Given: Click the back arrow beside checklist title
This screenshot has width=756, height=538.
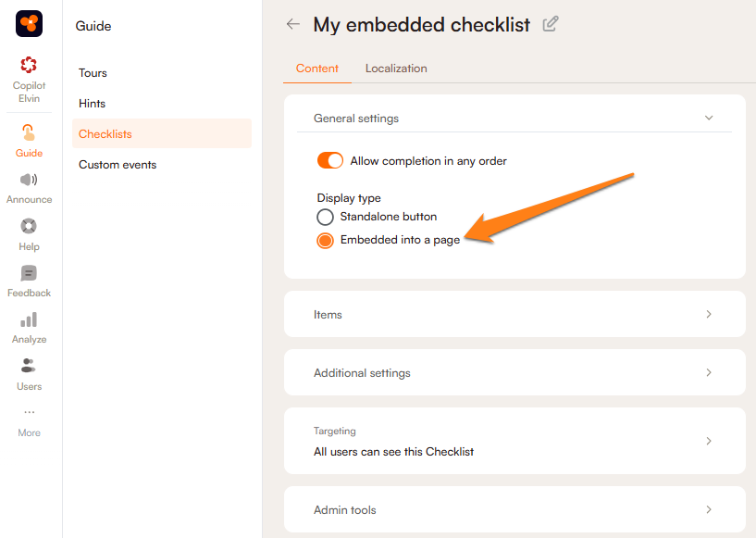Looking at the screenshot, I should click(x=293, y=25).
